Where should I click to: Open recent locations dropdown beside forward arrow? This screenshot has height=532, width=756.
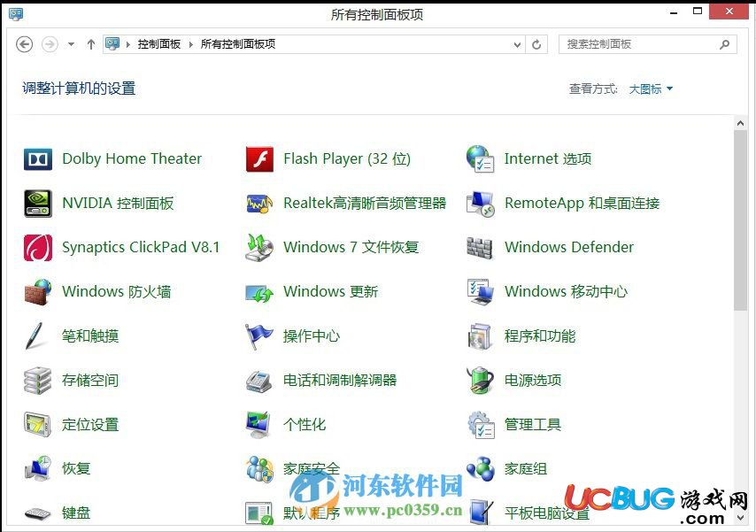72,44
